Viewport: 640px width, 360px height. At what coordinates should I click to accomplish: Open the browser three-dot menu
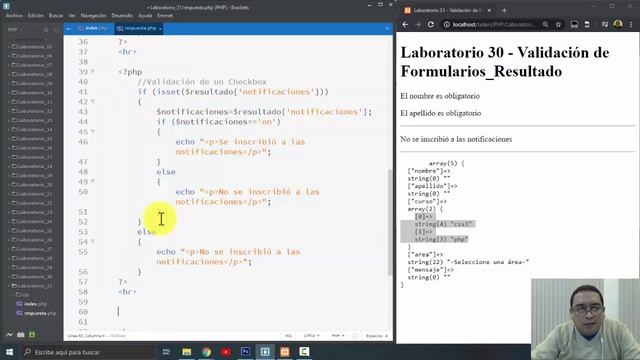pos(631,24)
